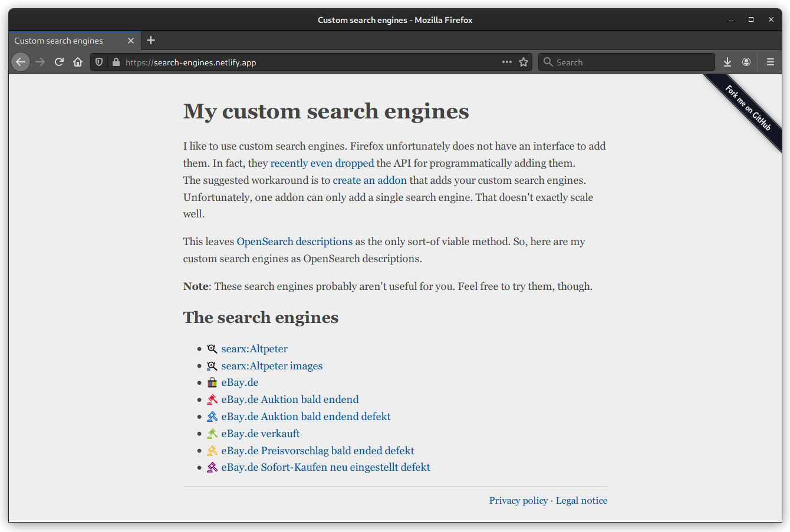Screen dimensions: 790x532
Task: Click the searx:Altpeter images magnifier icon
Action: (212, 366)
